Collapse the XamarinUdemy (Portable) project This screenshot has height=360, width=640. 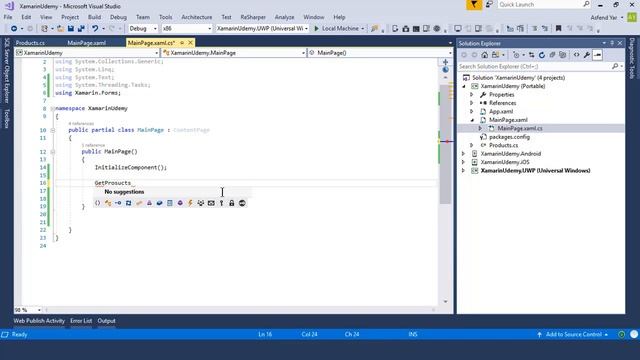pos(464,86)
